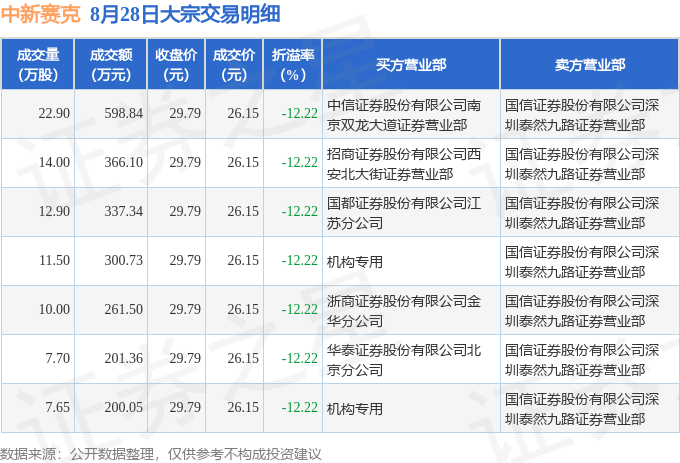The height and width of the screenshot is (463, 680).
Task: Click seller 国信证券 in the 366.10 row
Action: [582, 164]
